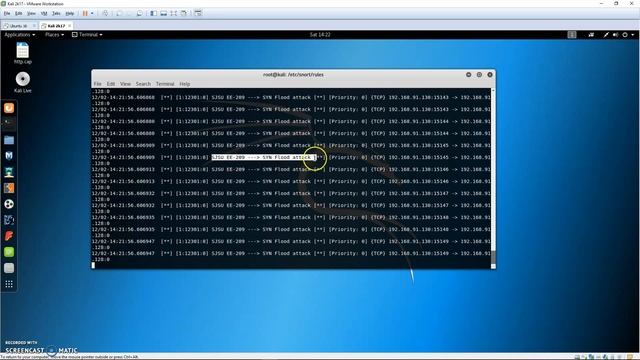Open pause button dropdown arrow in VMware toolbar
This screenshot has height=360, width=640.
tap(92, 13)
